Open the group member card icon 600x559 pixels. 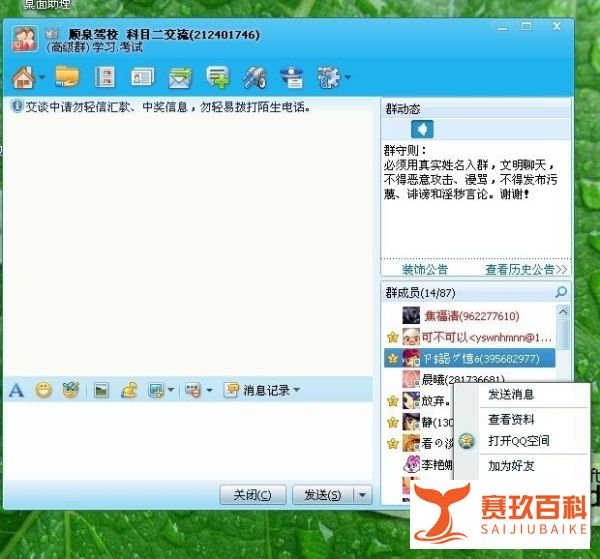point(142,78)
